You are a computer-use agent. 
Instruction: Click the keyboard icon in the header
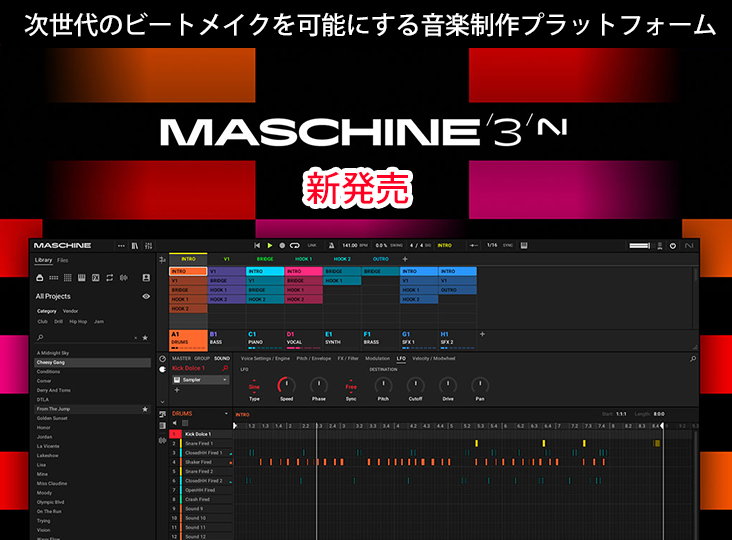click(524, 245)
